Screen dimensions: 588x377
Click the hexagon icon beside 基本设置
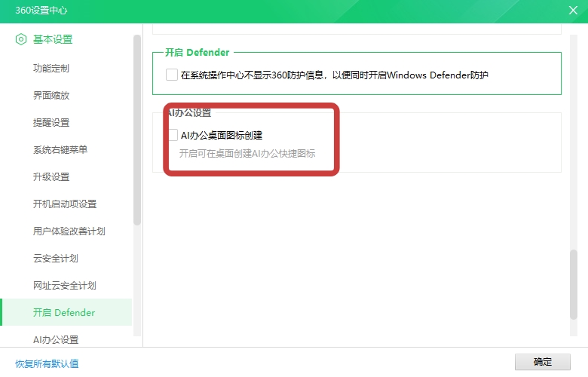click(21, 39)
